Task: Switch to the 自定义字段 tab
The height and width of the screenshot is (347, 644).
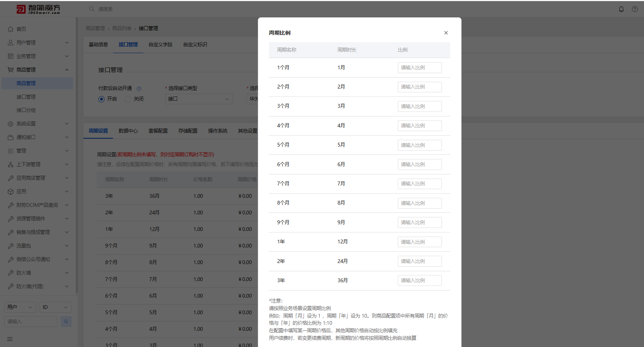Action: (x=161, y=44)
